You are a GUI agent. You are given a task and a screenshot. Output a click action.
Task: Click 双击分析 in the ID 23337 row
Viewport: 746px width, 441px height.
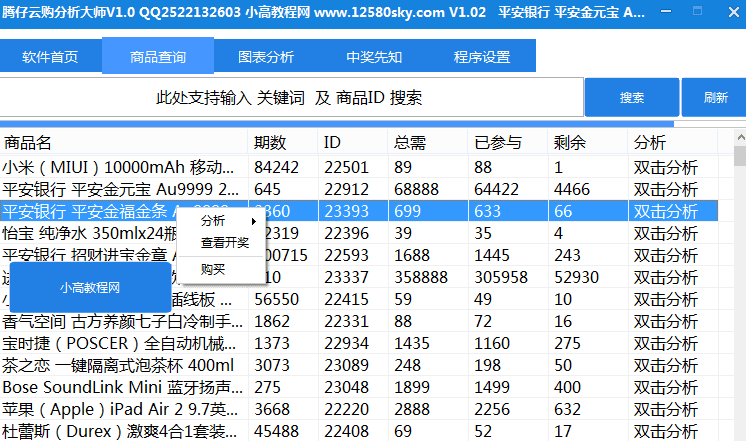(666, 277)
